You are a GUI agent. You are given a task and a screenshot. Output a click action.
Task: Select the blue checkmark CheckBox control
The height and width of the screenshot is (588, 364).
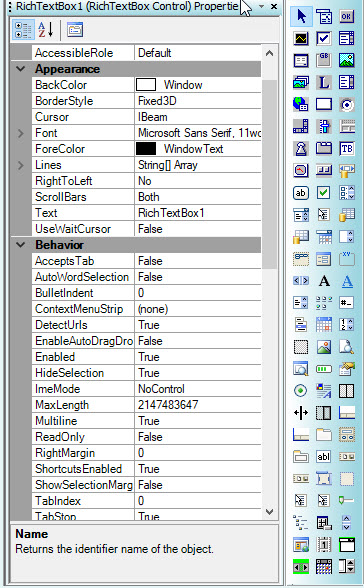(324, 39)
